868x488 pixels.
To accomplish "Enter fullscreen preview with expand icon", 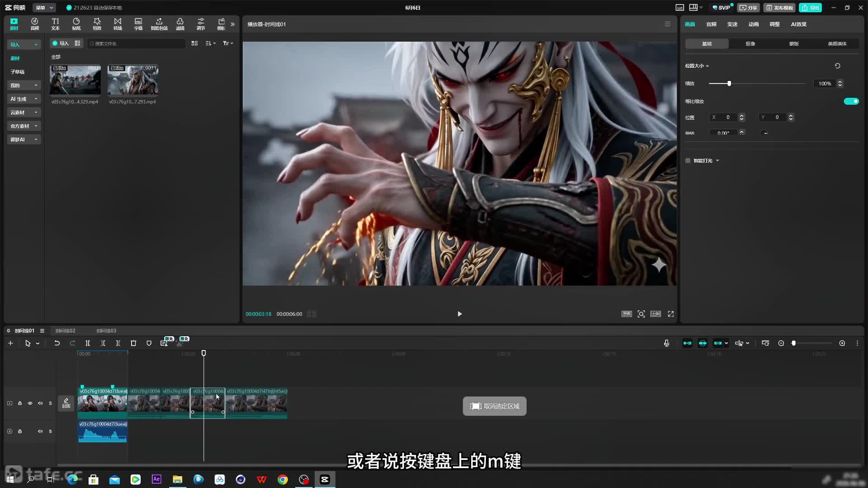I will [671, 314].
